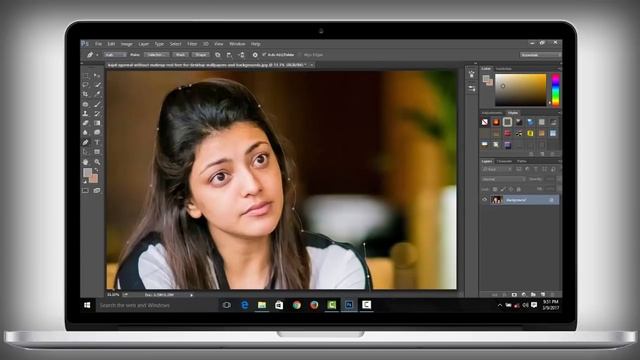Switch to the Swatches tab
The image size is (640, 360).
click(x=504, y=69)
